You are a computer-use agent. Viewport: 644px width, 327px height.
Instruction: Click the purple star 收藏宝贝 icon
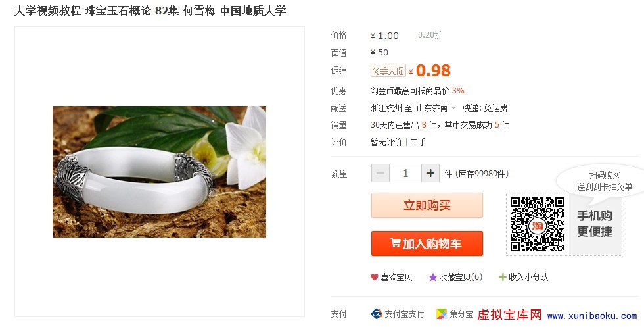click(x=432, y=277)
